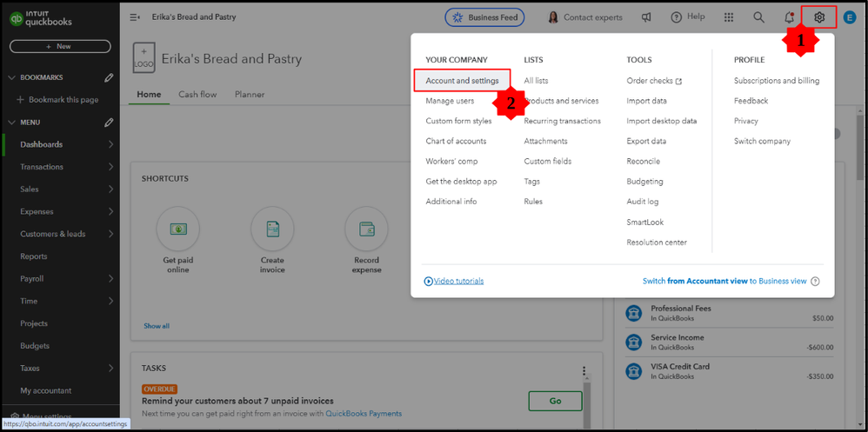
Task: Edit menu with the pencil icon
Action: click(109, 123)
